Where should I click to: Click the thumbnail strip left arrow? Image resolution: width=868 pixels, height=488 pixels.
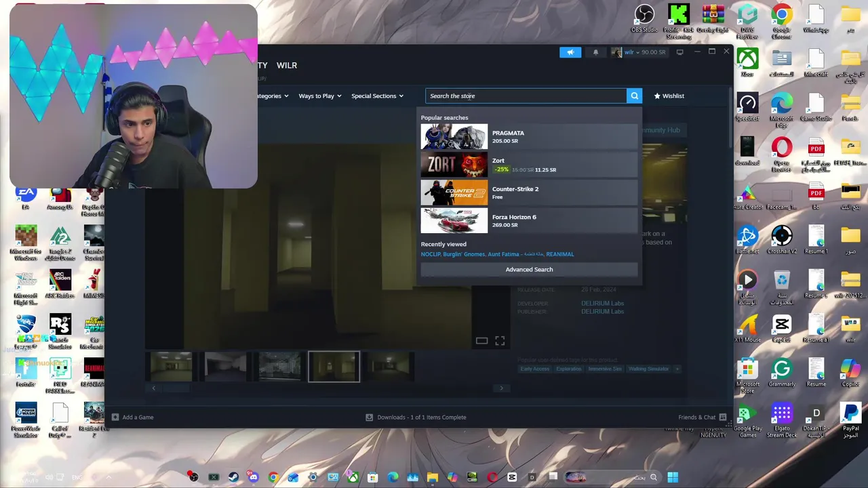(x=153, y=388)
